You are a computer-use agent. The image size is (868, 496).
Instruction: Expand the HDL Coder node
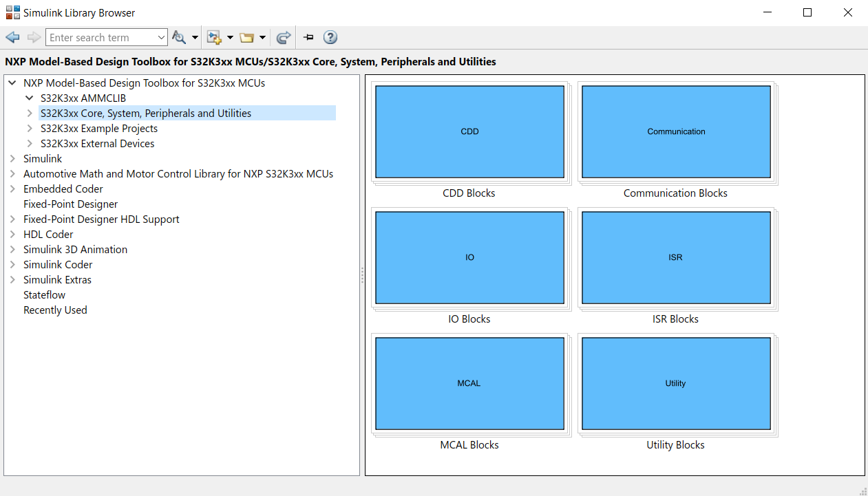[x=12, y=234]
